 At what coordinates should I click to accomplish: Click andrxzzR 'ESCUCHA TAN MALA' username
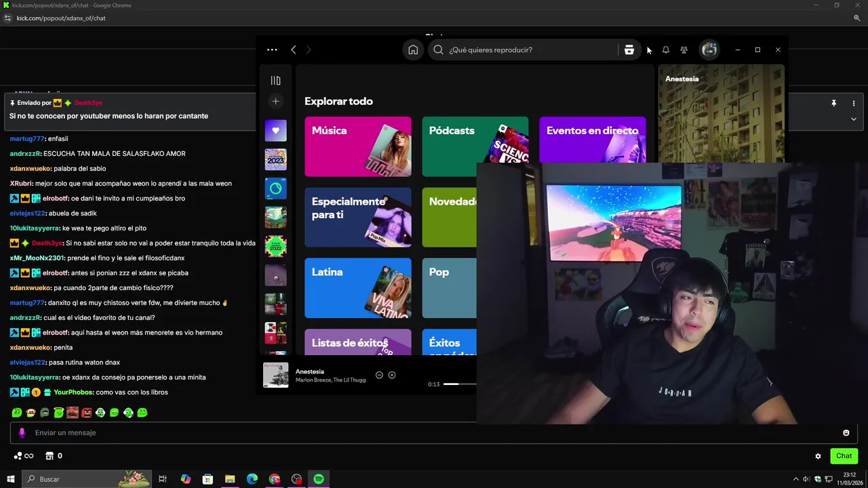tap(25, 154)
